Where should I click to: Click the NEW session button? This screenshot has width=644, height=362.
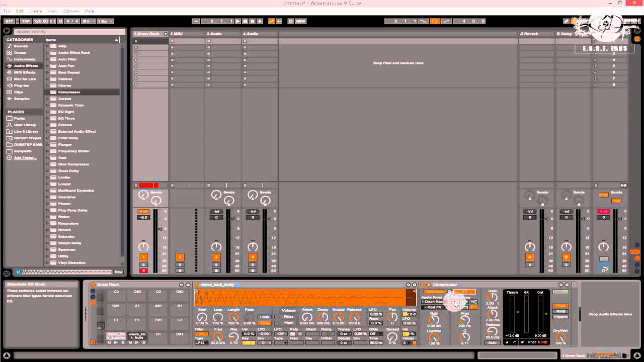pos(301,21)
